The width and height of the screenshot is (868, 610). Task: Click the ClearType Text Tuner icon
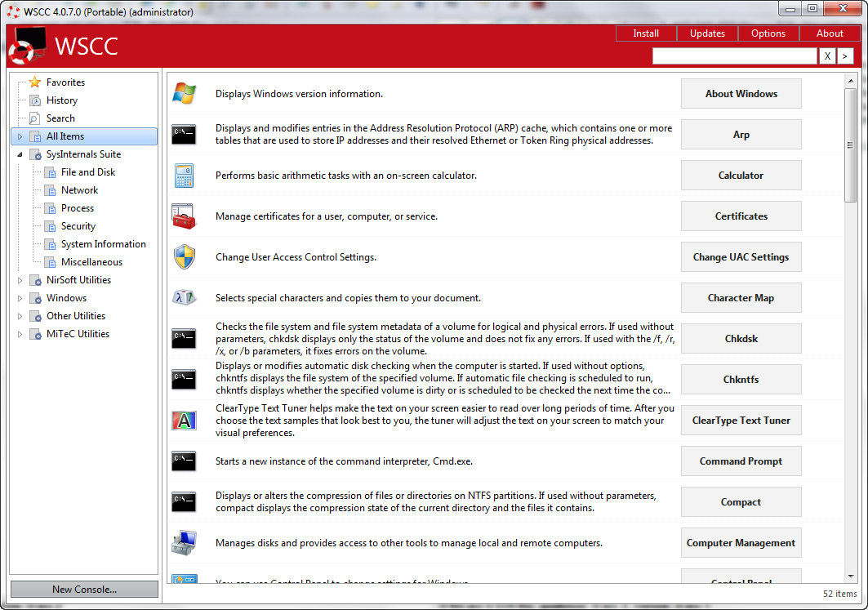tap(184, 421)
